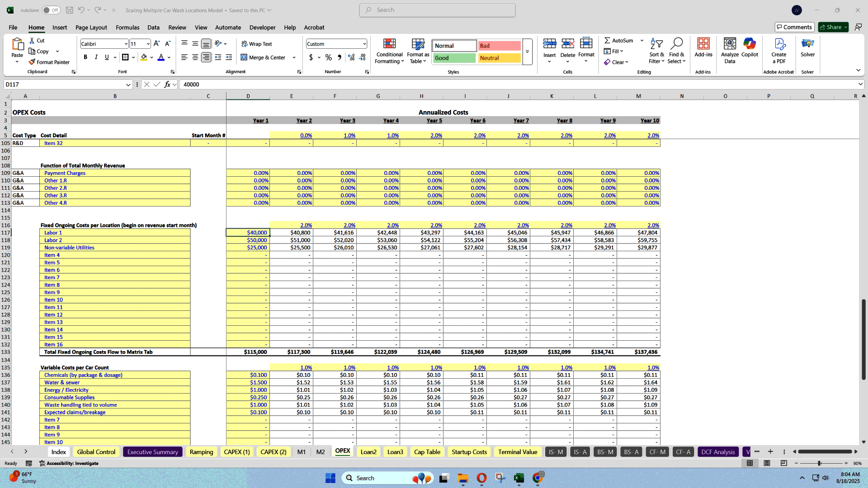Click the Comments button
This screenshot has height=488, width=868.
click(794, 27)
